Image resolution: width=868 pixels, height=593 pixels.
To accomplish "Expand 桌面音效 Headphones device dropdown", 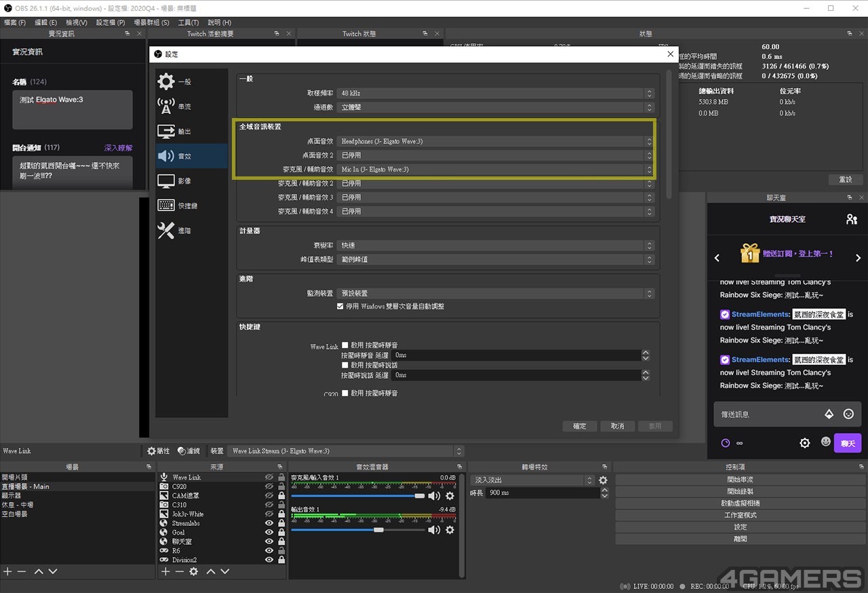I will pyautogui.click(x=496, y=141).
